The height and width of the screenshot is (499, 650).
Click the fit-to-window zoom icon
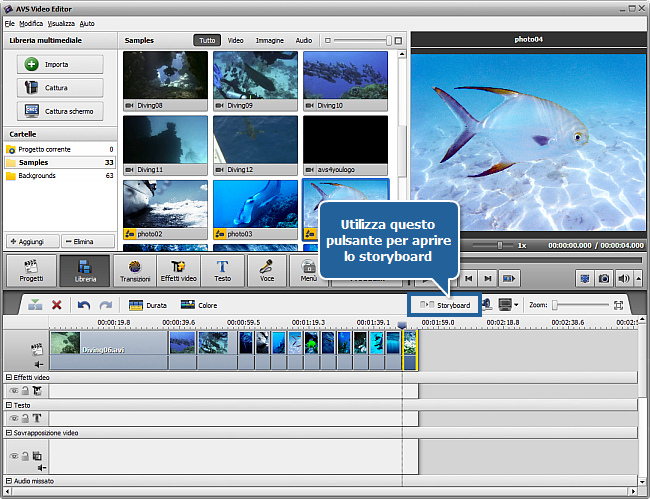619,305
